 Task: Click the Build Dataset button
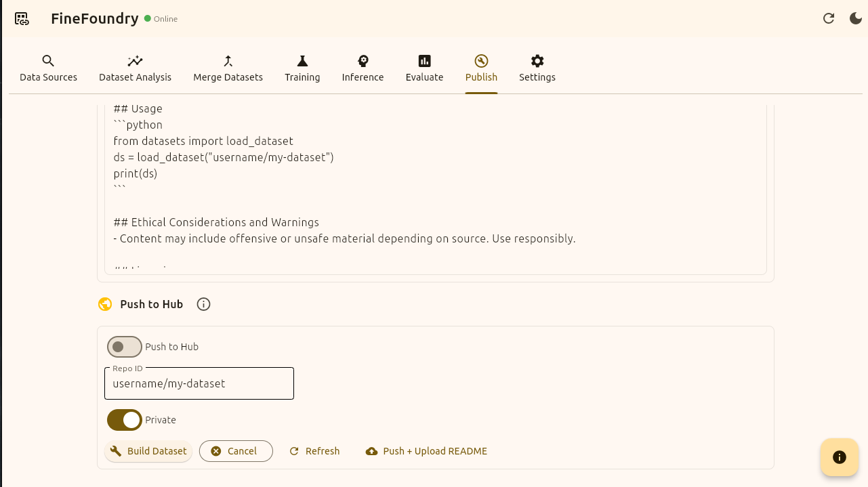[148, 451]
